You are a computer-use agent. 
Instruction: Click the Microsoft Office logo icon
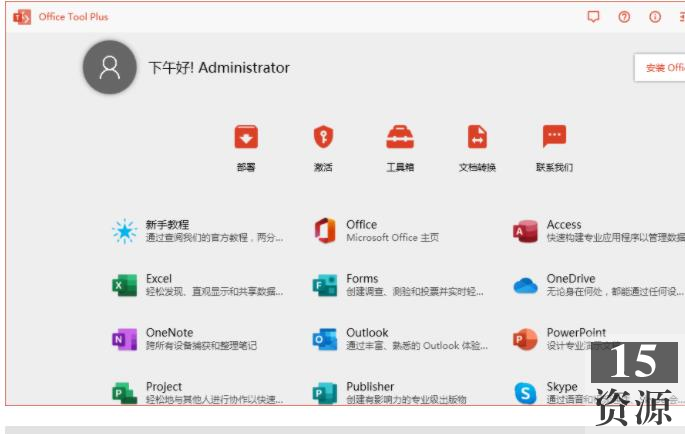(x=325, y=230)
